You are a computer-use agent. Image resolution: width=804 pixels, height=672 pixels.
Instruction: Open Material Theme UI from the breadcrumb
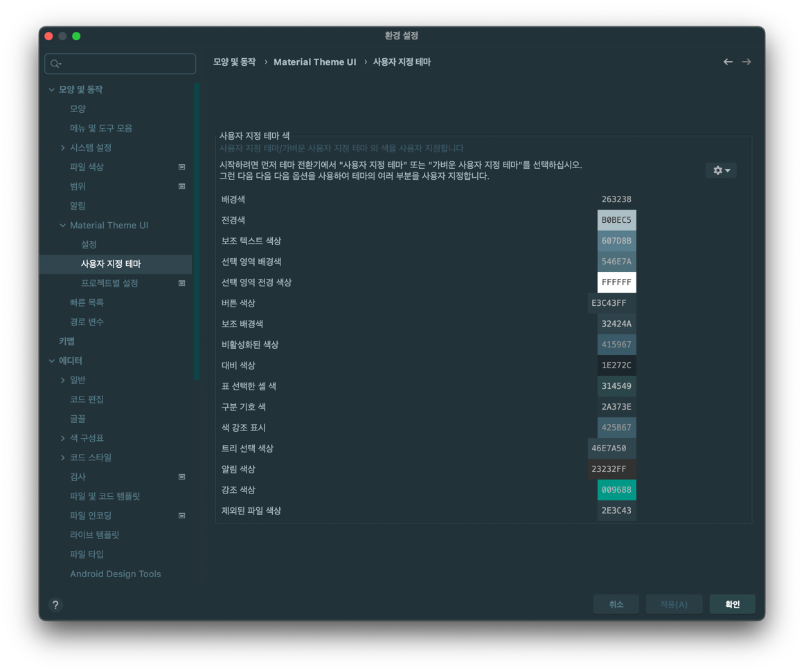coord(315,62)
